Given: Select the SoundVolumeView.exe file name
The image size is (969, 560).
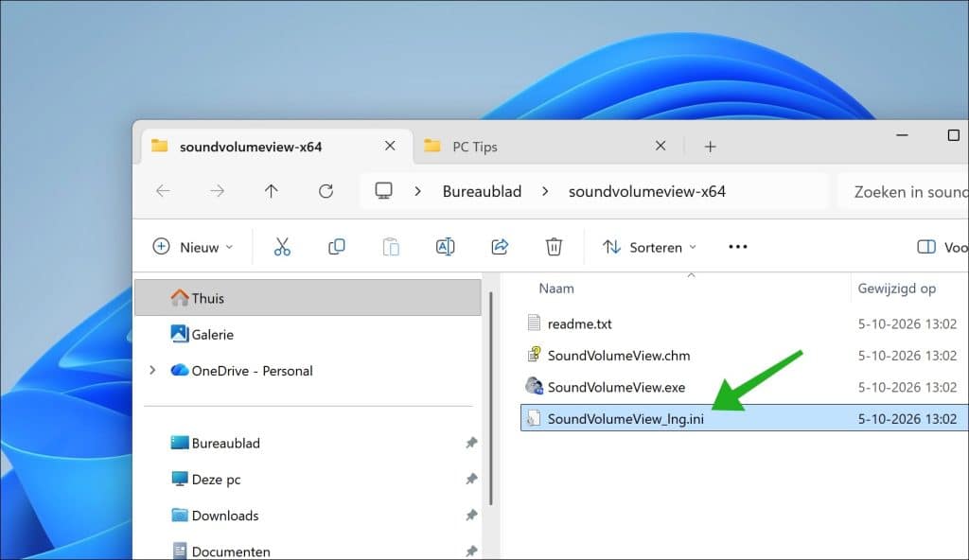Looking at the screenshot, I should point(616,387).
